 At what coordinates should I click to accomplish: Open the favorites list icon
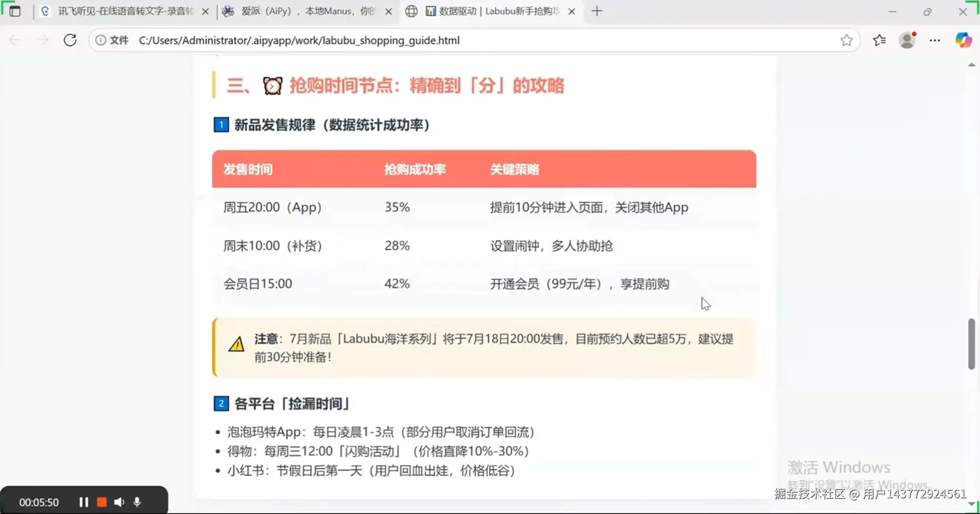point(879,40)
